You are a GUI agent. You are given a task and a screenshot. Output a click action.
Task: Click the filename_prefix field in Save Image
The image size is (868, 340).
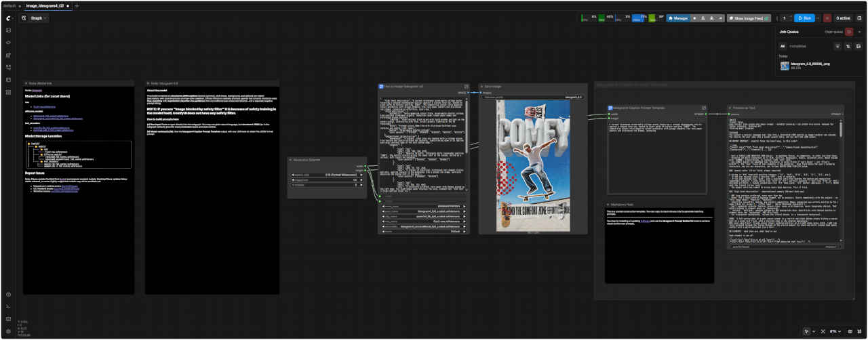[532, 98]
